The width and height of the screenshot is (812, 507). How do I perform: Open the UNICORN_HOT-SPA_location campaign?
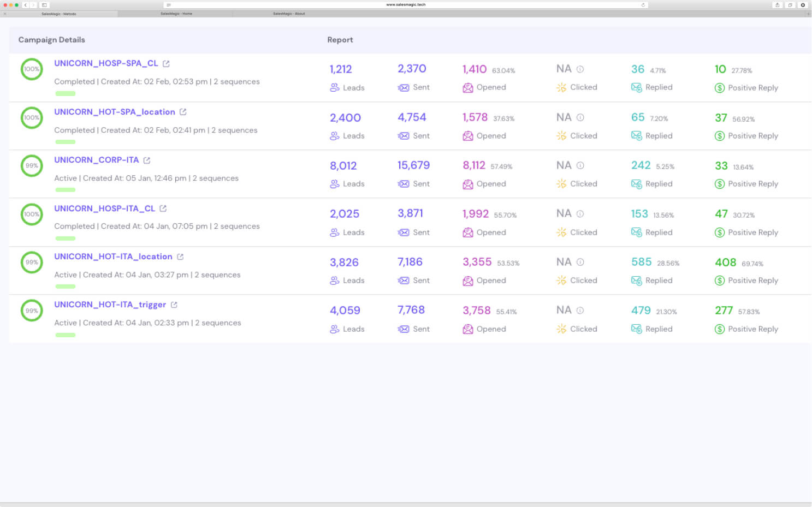tap(115, 112)
